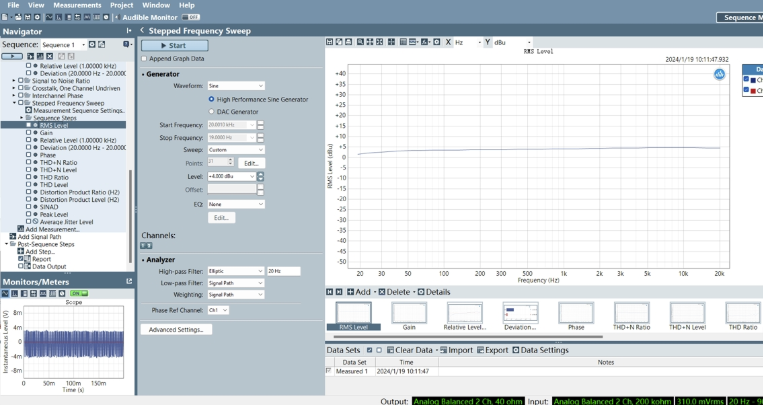Enable Append Graph Data checkbox

[145, 59]
